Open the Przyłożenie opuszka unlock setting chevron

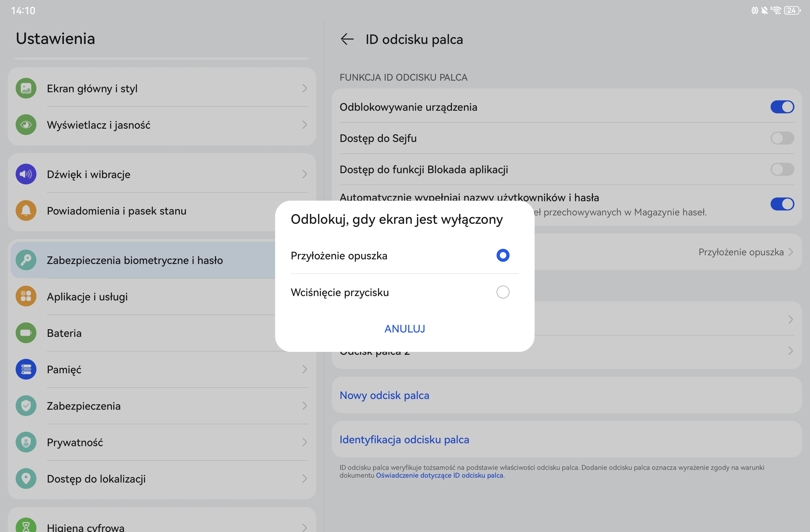[x=791, y=252]
